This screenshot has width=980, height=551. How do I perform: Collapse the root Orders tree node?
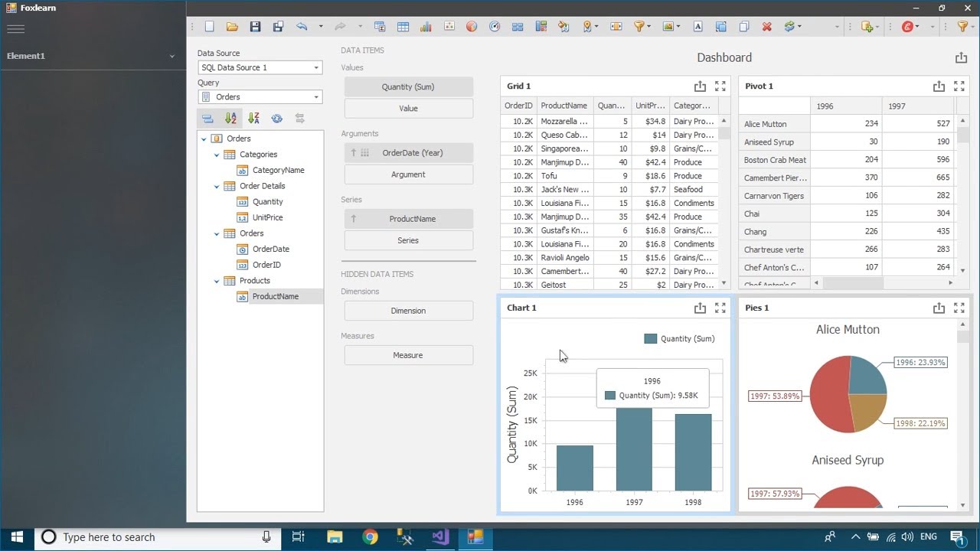point(204,139)
